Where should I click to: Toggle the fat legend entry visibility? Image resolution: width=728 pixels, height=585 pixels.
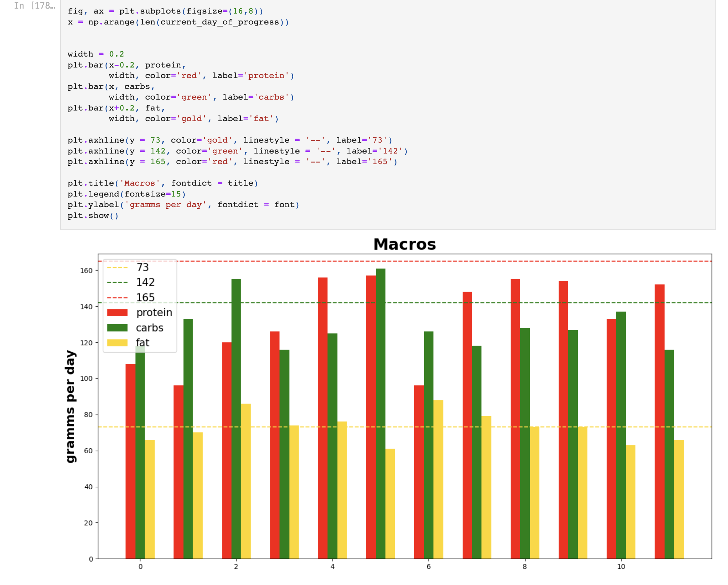click(142, 342)
